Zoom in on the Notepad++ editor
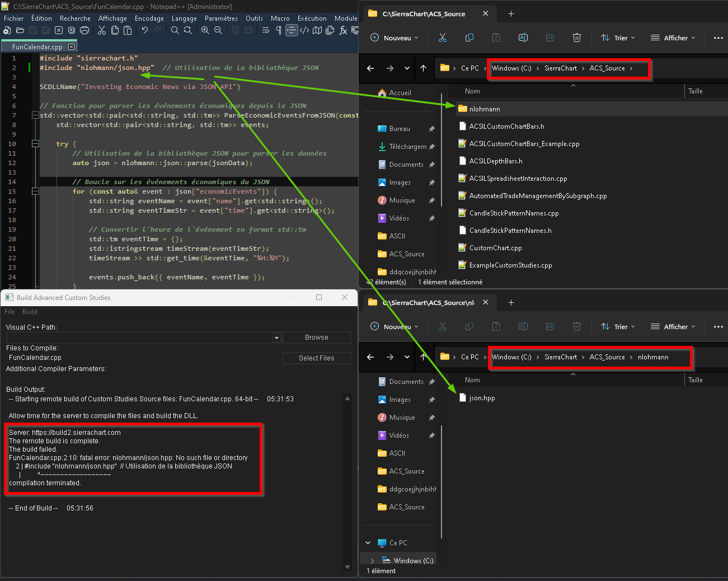 pyautogui.click(x=205, y=30)
